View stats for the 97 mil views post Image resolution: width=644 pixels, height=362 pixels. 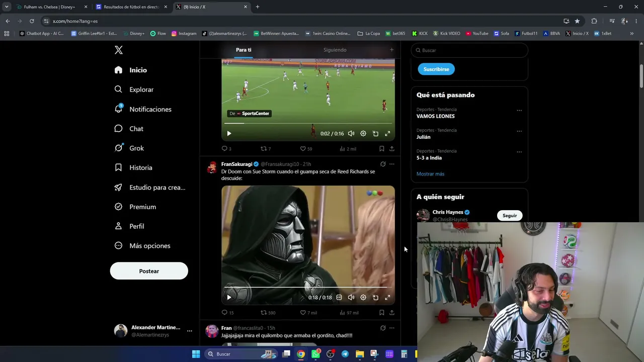click(349, 313)
